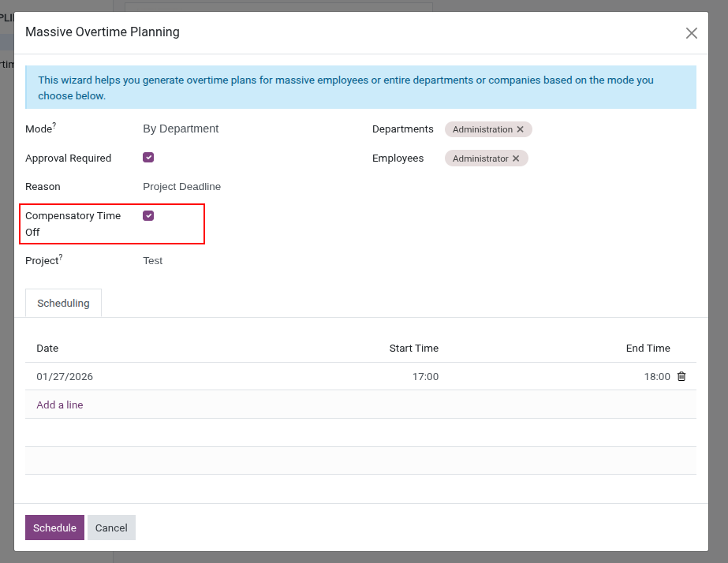This screenshot has height=563, width=728.
Task: Toggle the highlighted Compensatory Time Off checkbox
Action: coord(148,214)
